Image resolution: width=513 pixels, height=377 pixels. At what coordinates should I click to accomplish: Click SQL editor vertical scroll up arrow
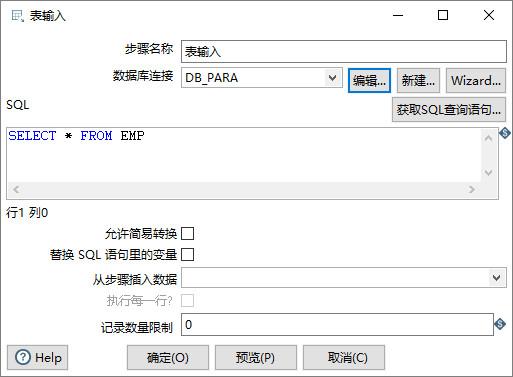[489, 138]
